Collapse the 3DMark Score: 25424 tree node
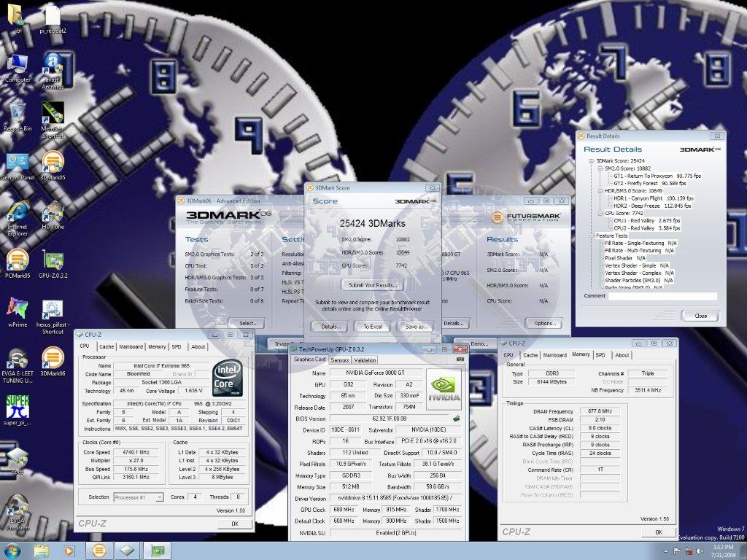This screenshot has width=747, height=560. (592, 161)
